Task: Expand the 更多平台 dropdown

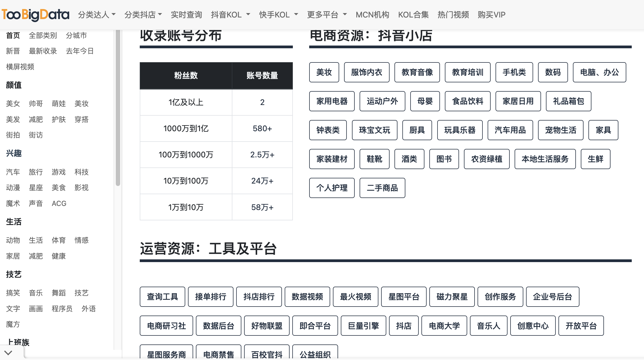Action: 327,15
